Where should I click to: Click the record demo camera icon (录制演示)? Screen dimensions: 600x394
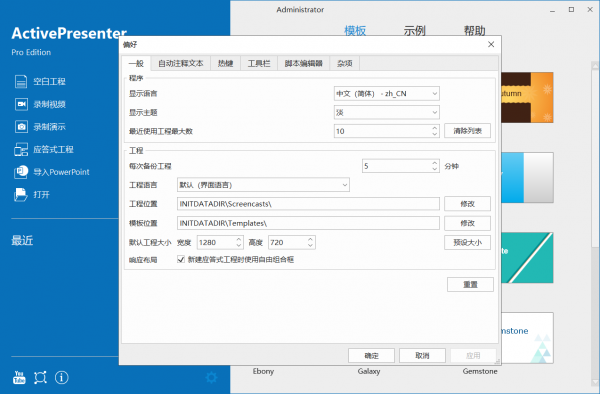[21, 127]
